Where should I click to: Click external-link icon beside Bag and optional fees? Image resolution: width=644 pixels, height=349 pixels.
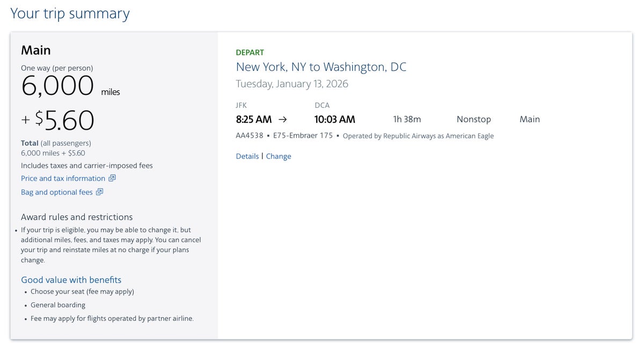tap(100, 192)
